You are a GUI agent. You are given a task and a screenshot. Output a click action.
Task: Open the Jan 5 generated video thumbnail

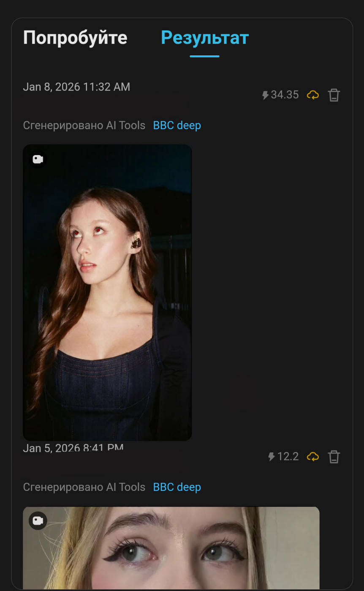[x=171, y=549]
